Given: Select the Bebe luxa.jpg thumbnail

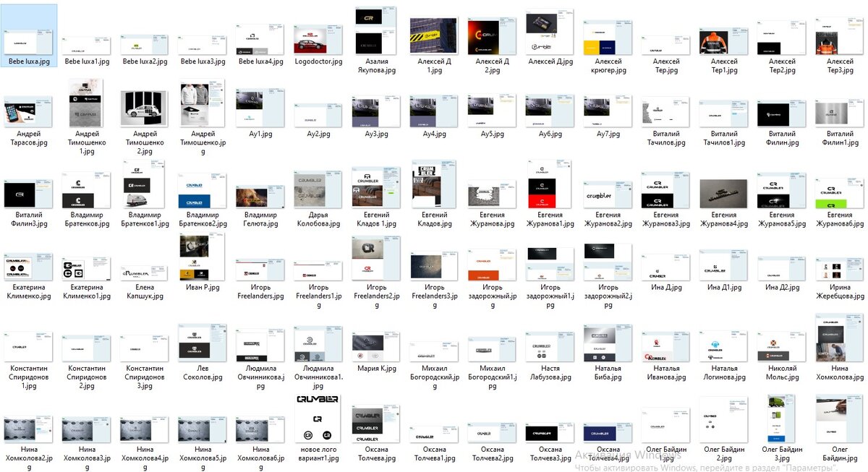Looking at the screenshot, I should pyautogui.click(x=29, y=43).
